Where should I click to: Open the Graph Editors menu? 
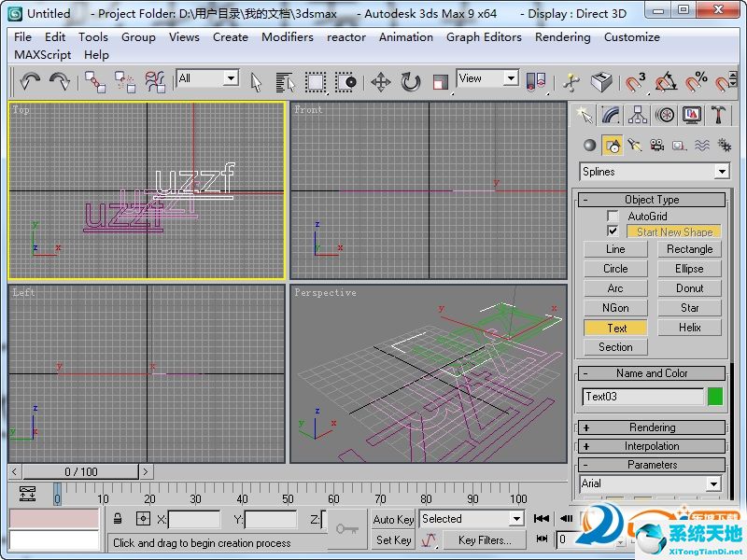pos(484,37)
